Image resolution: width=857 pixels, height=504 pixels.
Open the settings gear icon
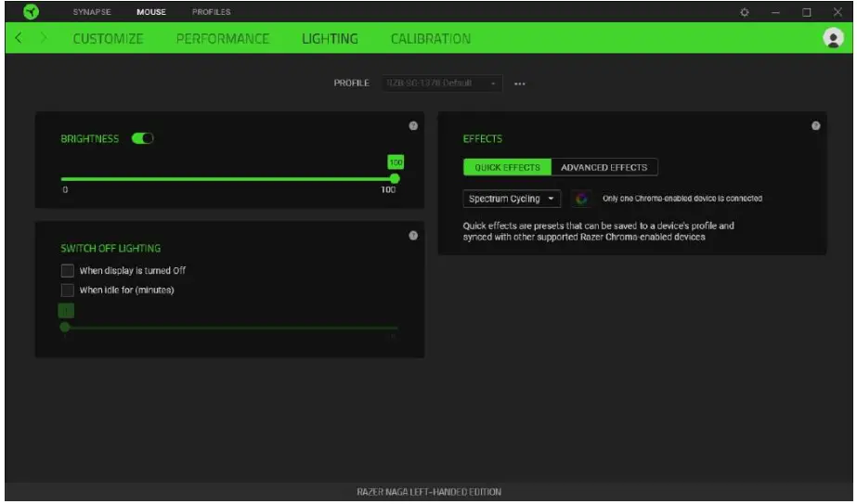coord(744,12)
